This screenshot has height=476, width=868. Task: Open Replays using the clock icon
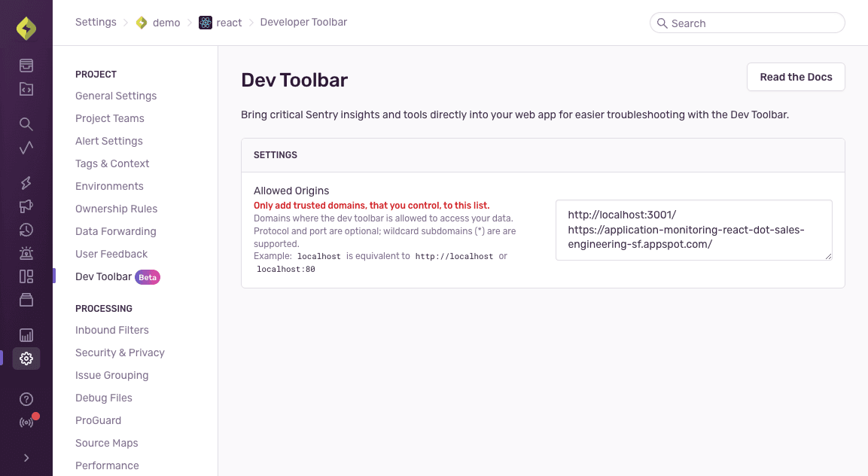[x=26, y=230]
